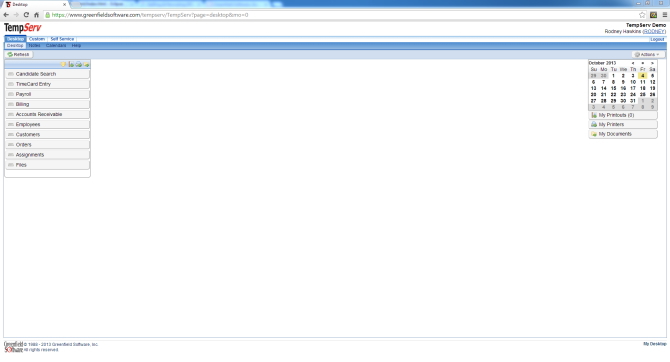Close the Desktop browser tab

point(65,5)
